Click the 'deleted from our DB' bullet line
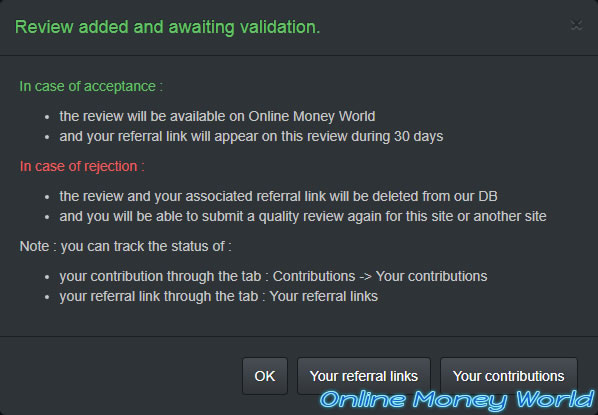Image resolution: width=598 pixels, height=415 pixels. click(x=278, y=196)
